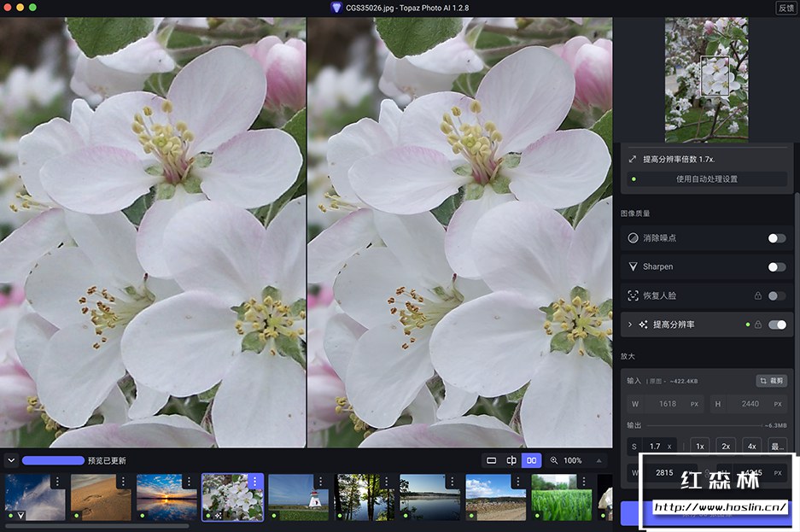800x532 pixels.
Task: Switch to split view comparison icon
Action: 511,460
